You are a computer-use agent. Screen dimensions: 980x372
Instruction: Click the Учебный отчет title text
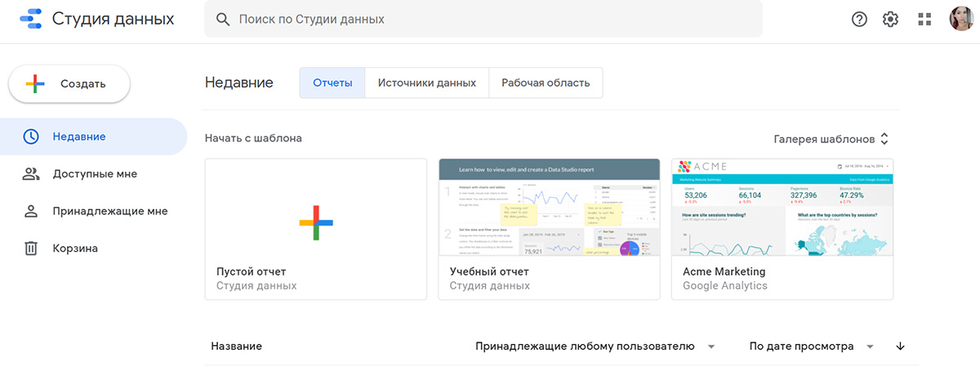pyautogui.click(x=489, y=271)
